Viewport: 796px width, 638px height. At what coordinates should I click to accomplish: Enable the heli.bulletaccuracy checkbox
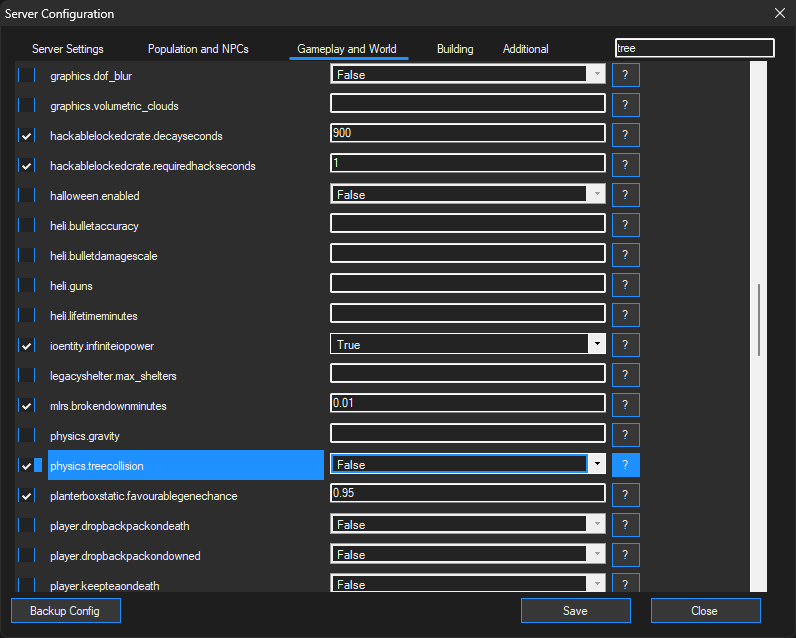[27, 226]
